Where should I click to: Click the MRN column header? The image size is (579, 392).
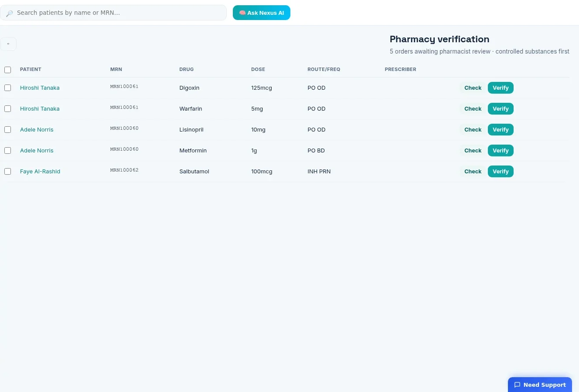[x=116, y=69]
